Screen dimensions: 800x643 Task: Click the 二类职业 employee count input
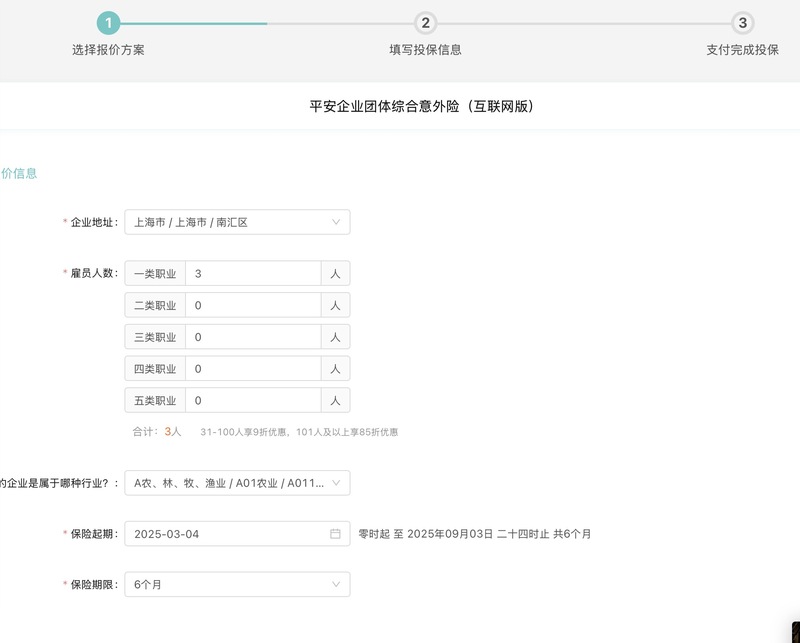[253, 305]
